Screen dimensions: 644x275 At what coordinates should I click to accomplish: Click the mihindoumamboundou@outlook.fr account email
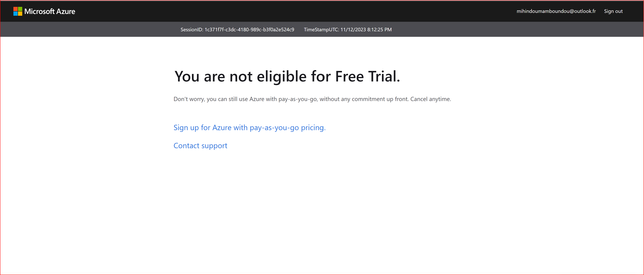click(556, 11)
